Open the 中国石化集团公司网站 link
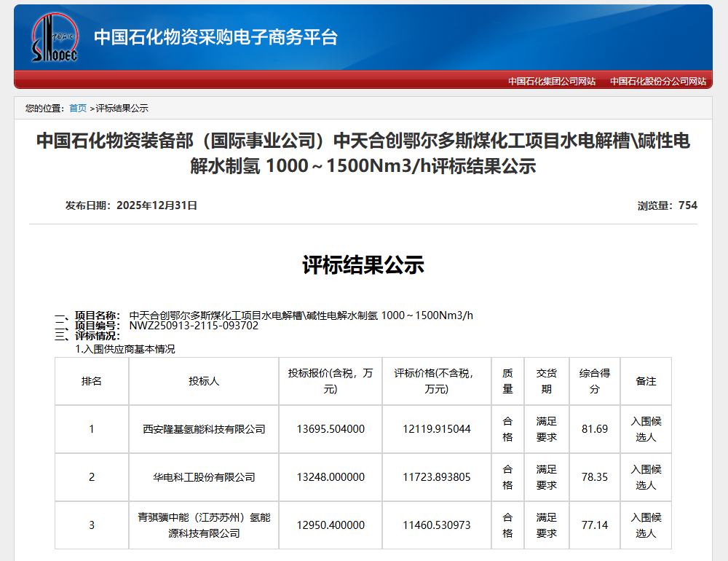The height and width of the screenshot is (561, 728). pos(551,82)
